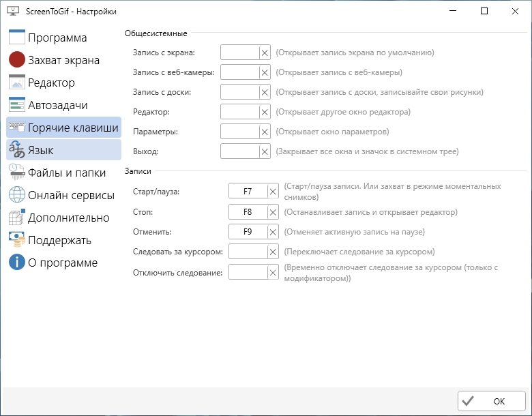Screen dimensions: 532x416
Task: Clear the Запись с веб-камеры hotkey
Action: pos(265,72)
